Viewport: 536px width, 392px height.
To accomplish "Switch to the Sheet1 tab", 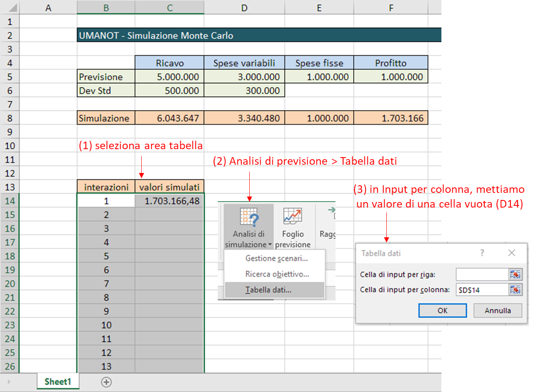I will click(58, 382).
